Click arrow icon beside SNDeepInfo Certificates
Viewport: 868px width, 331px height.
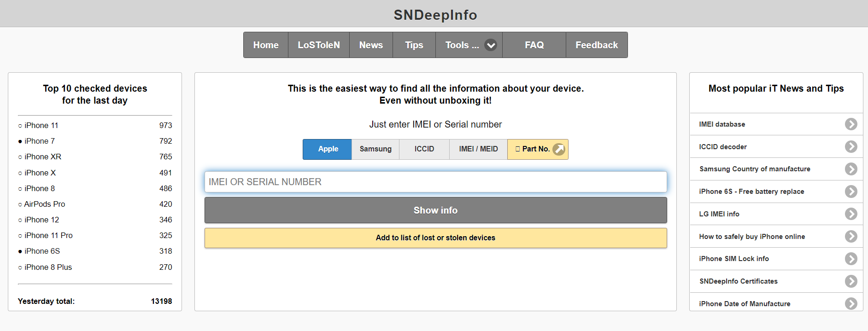851,281
